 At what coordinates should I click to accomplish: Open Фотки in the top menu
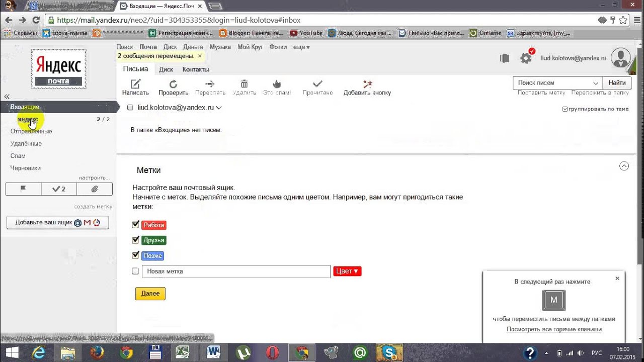pyautogui.click(x=278, y=47)
